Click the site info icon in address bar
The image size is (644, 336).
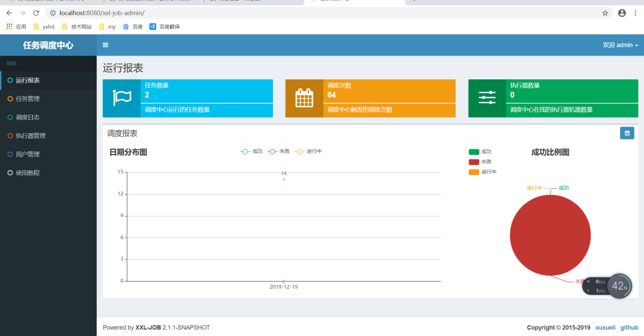pos(52,13)
